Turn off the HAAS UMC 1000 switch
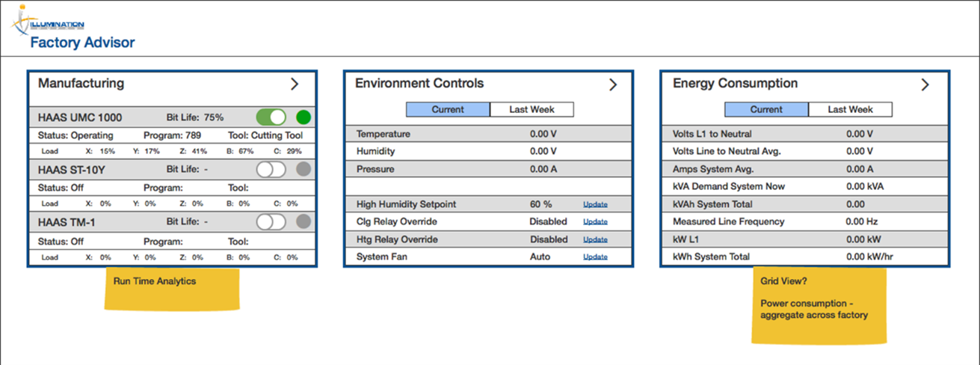The height and width of the screenshot is (365, 980). [271, 117]
